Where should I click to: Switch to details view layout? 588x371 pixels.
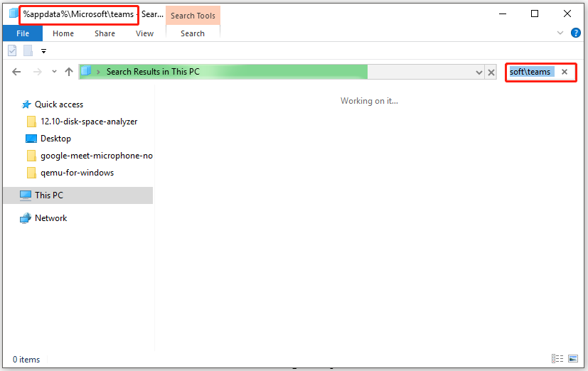click(557, 359)
